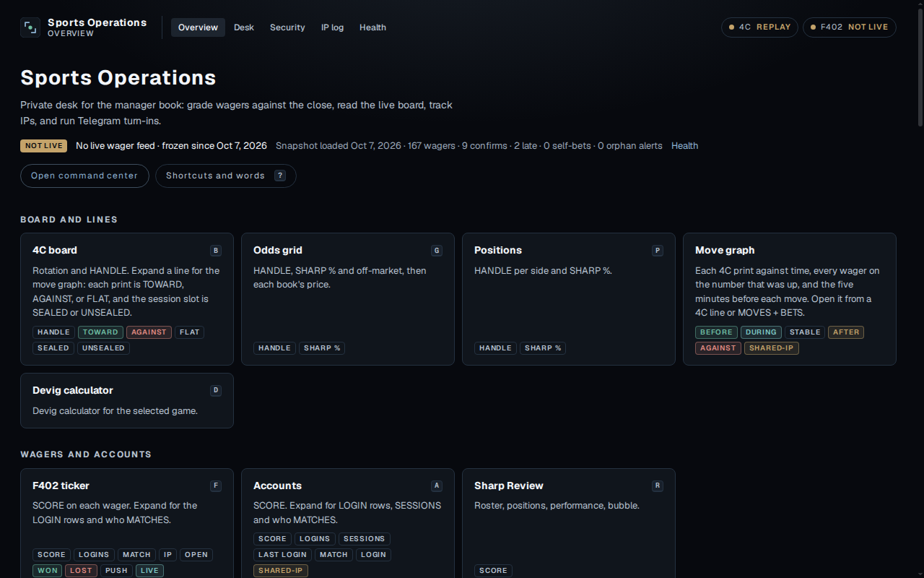The height and width of the screenshot is (578, 924).
Task: Open the Health tab in top navigation
Action: tap(372, 27)
